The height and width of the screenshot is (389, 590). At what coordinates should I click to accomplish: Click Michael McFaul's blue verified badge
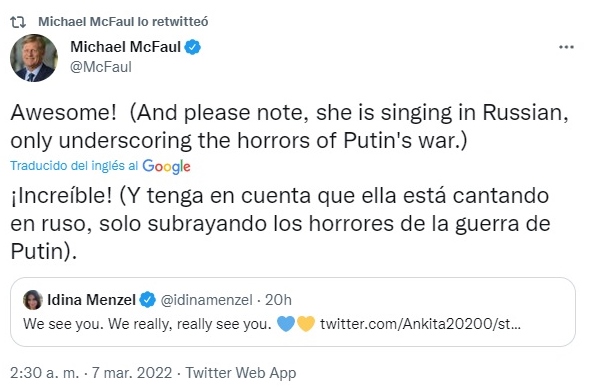[193, 47]
